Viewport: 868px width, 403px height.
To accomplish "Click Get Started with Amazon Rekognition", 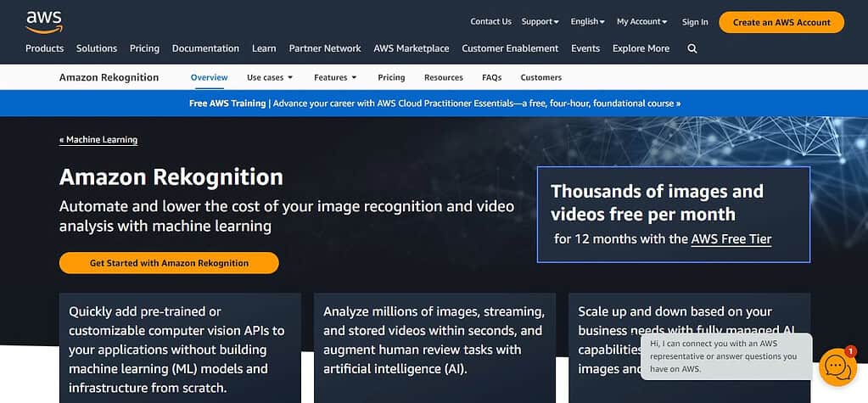I will pos(169,263).
